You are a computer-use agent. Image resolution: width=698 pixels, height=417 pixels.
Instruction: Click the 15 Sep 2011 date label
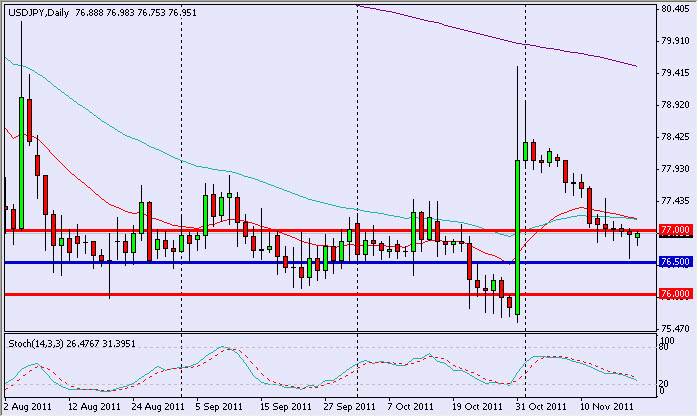(285, 408)
